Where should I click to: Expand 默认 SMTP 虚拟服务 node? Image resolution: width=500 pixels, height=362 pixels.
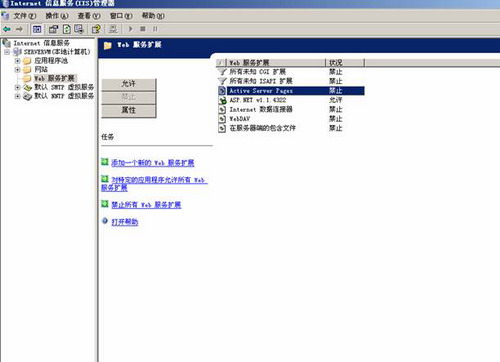point(17,87)
